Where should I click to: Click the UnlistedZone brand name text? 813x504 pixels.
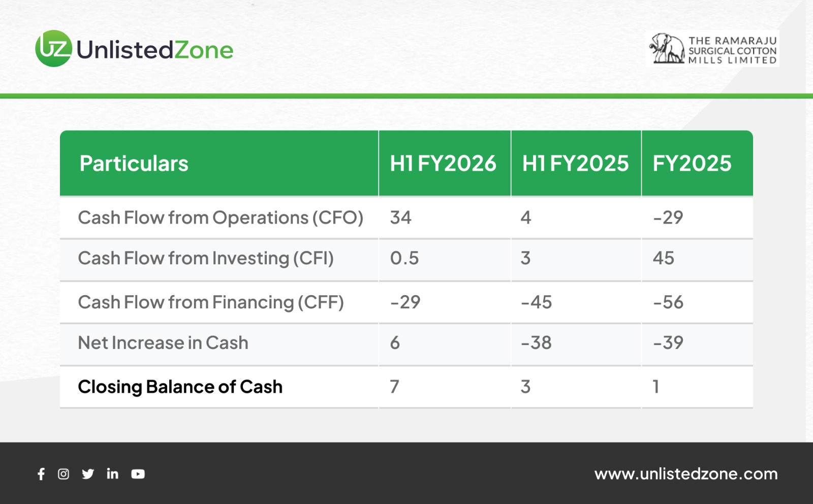[x=155, y=50]
